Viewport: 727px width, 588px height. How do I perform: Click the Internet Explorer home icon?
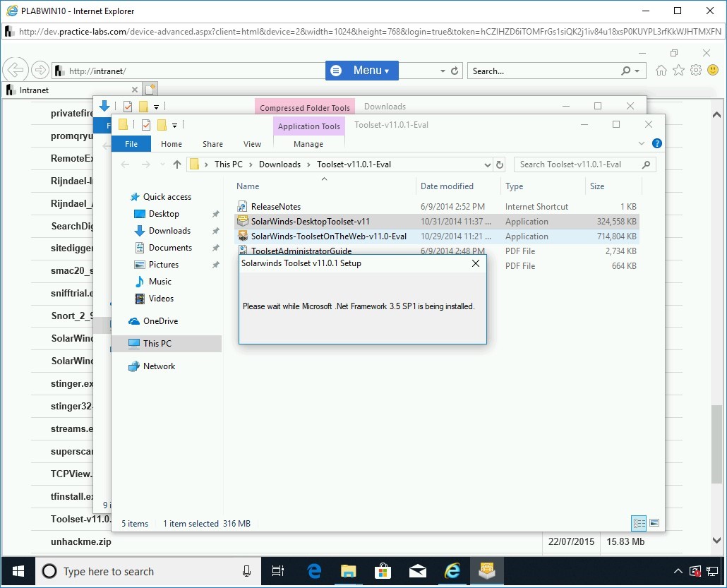click(661, 71)
